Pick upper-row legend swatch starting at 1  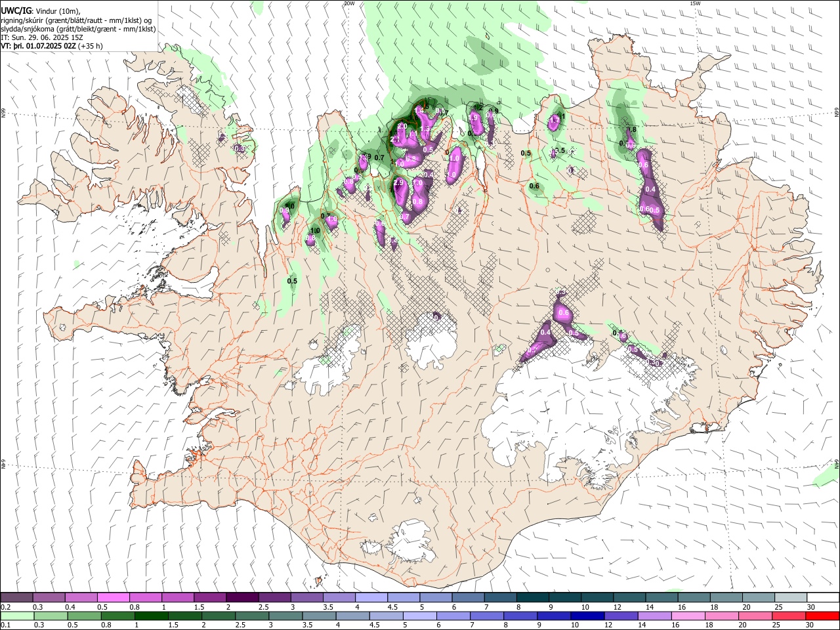[x=177, y=598]
